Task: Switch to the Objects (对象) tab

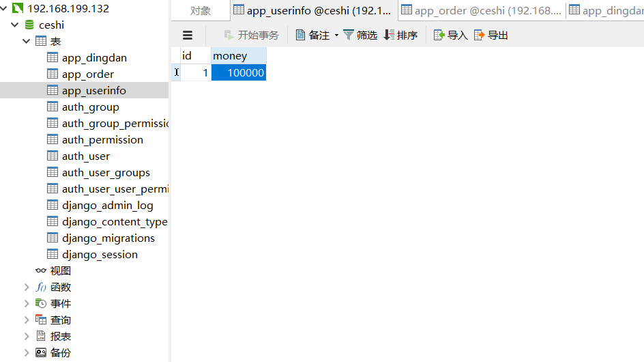Action: click(200, 10)
